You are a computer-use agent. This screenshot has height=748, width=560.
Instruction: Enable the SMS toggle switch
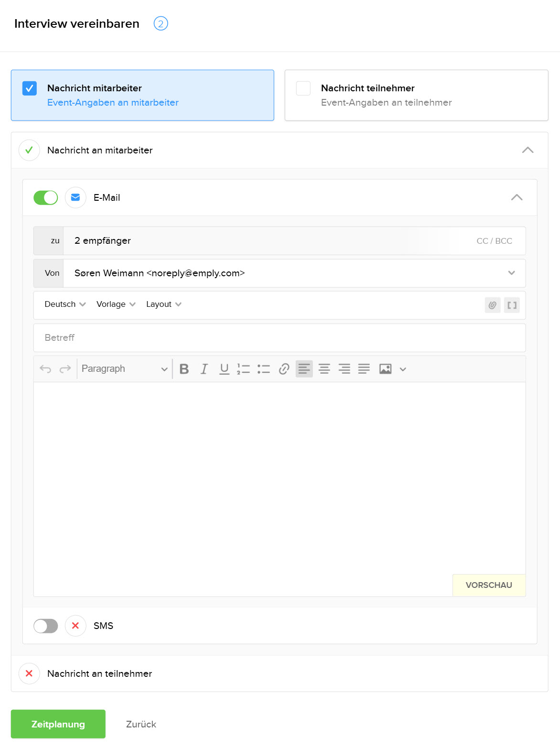[46, 626]
